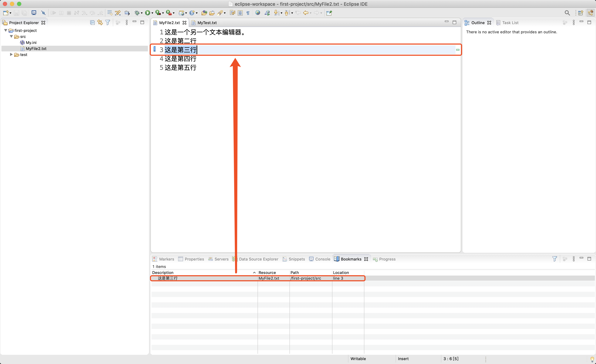Image resolution: width=596 pixels, height=364 pixels.
Task: Collapse All in Project Explorer
Action: click(x=92, y=23)
